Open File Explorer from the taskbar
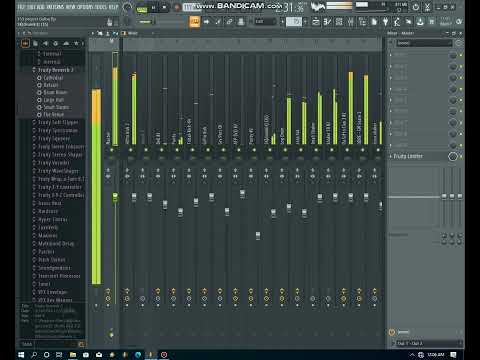The width and height of the screenshot is (480, 360). click(73, 355)
